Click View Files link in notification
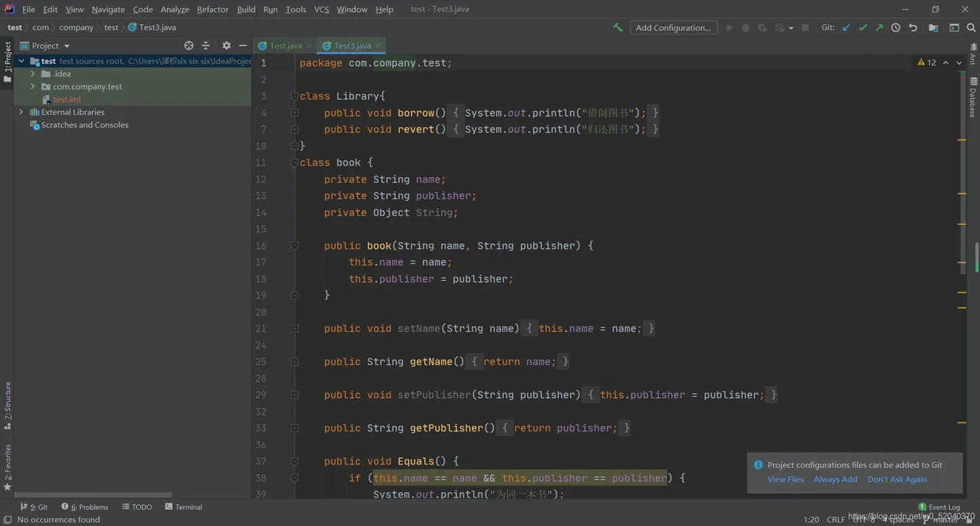The width and height of the screenshot is (980, 526). click(785, 479)
